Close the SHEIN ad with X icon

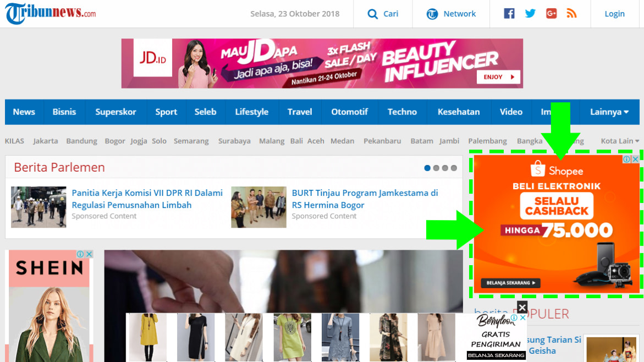(89, 254)
